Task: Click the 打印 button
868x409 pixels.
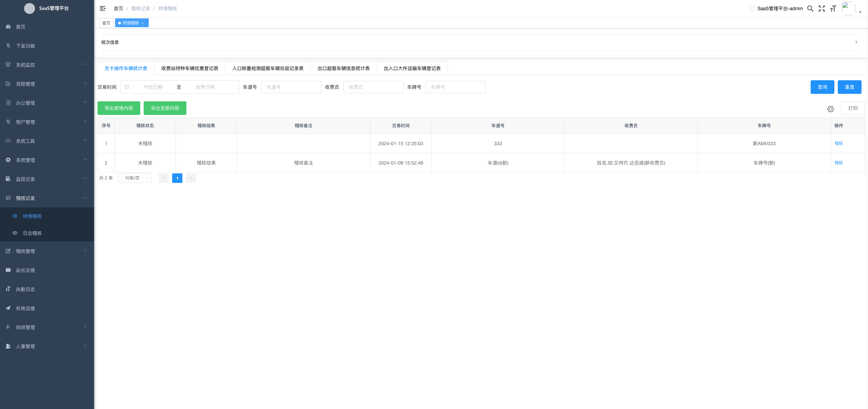Action: click(x=853, y=108)
